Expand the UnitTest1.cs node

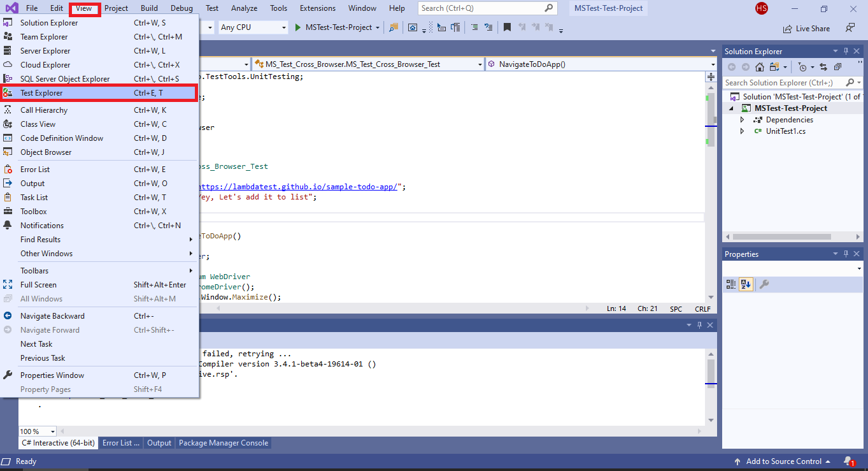(x=742, y=131)
